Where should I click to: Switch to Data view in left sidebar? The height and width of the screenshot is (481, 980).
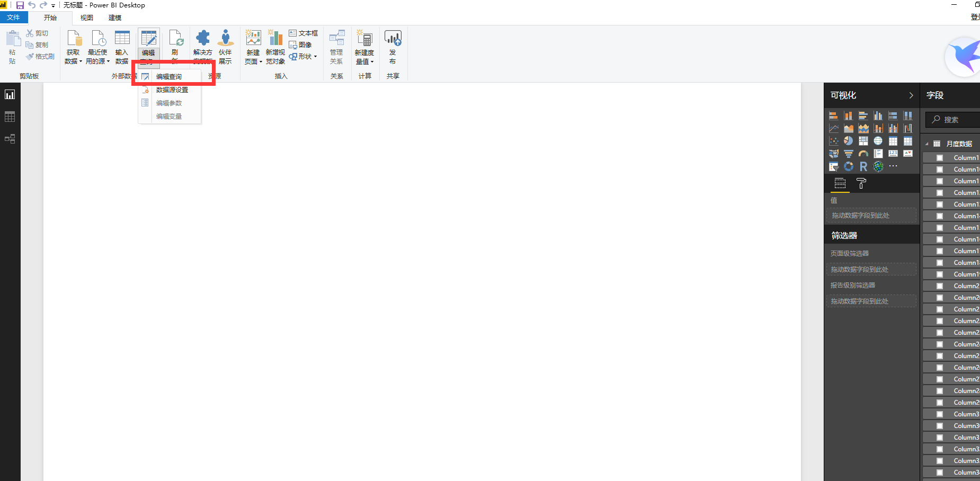coord(10,117)
